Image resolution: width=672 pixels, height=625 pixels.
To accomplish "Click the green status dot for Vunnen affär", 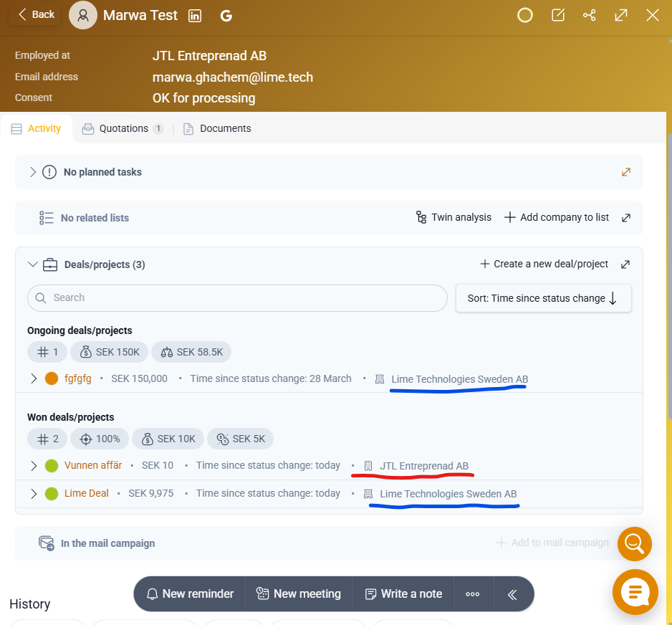I will click(x=52, y=466).
